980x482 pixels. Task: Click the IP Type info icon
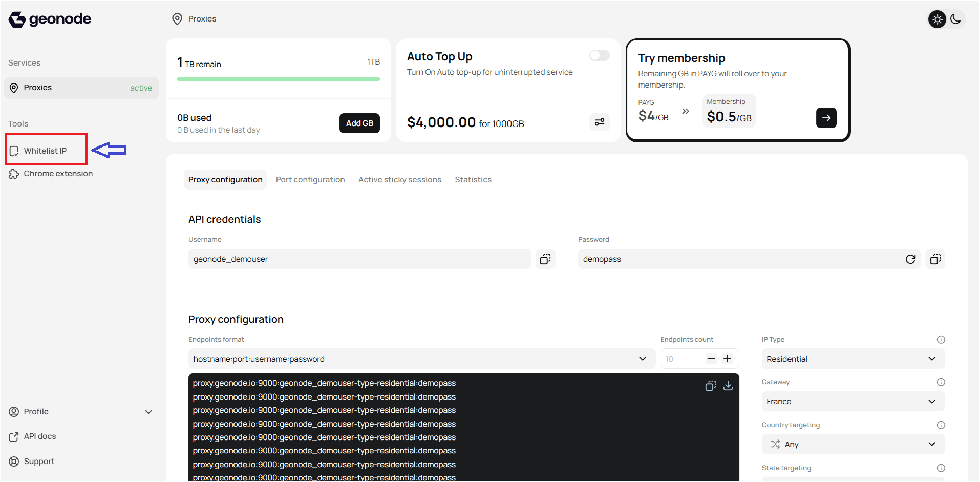point(941,339)
